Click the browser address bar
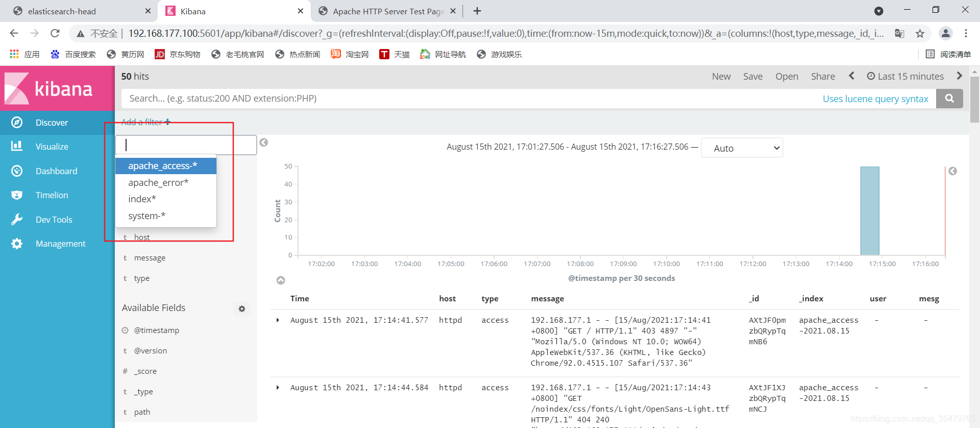 (x=505, y=33)
